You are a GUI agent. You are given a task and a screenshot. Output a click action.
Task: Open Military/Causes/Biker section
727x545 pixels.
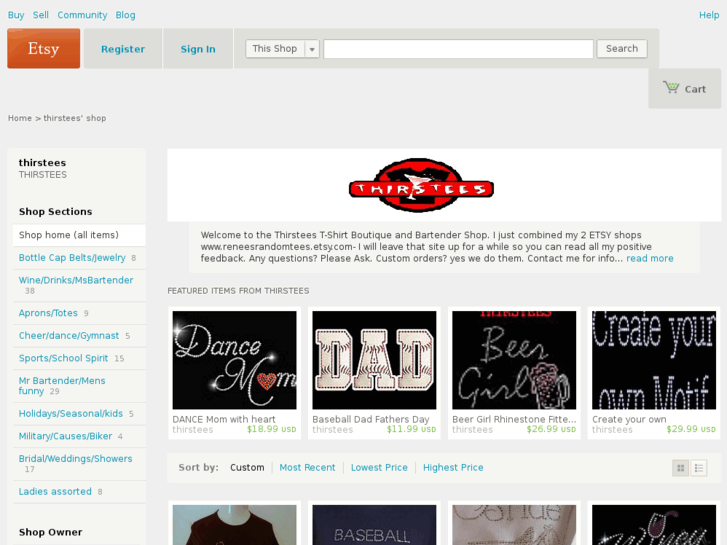[x=65, y=436]
